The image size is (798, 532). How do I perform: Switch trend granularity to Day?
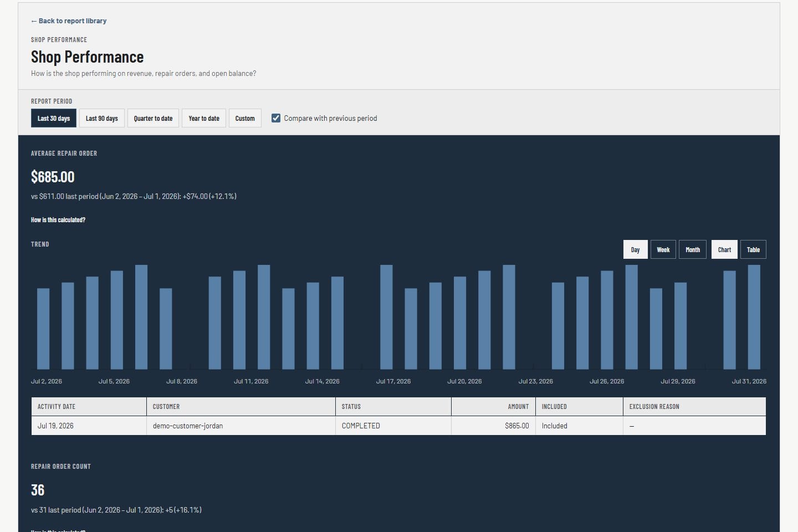click(635, 249)
